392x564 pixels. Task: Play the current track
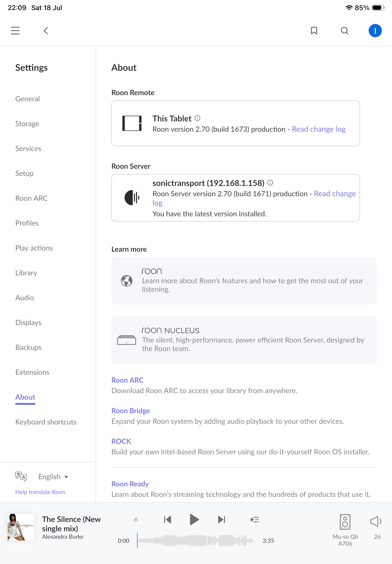[x=194, y=519]
